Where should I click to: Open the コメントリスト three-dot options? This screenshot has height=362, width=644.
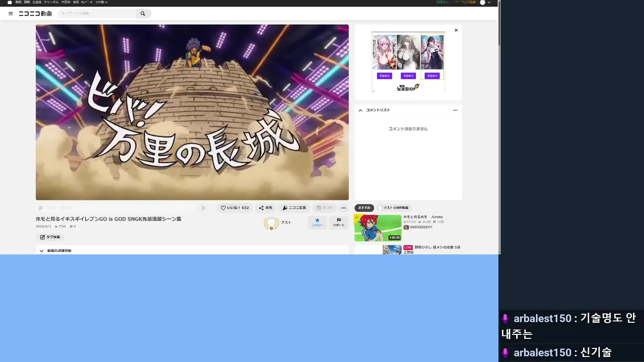click(x=455, y=110)
